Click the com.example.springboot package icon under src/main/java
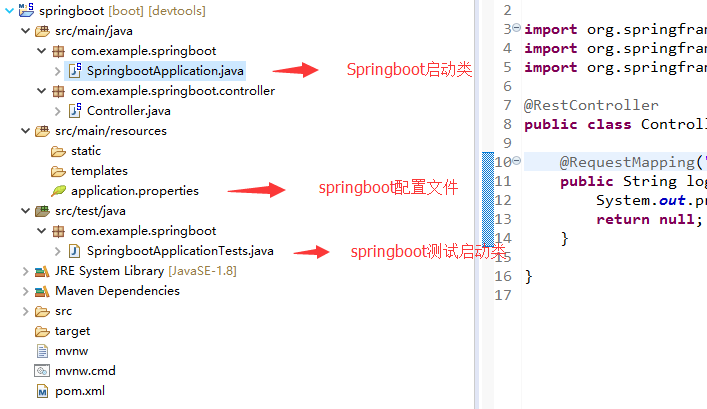This screenshot has height=409, width=707. [58, 51]
